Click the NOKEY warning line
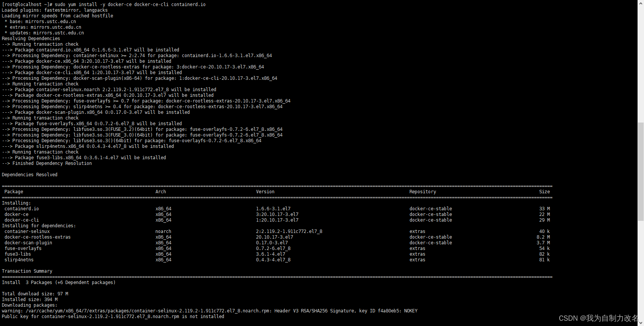Viewport: 644px width, 326px height. pyautogui.click(x=209, y=311)
